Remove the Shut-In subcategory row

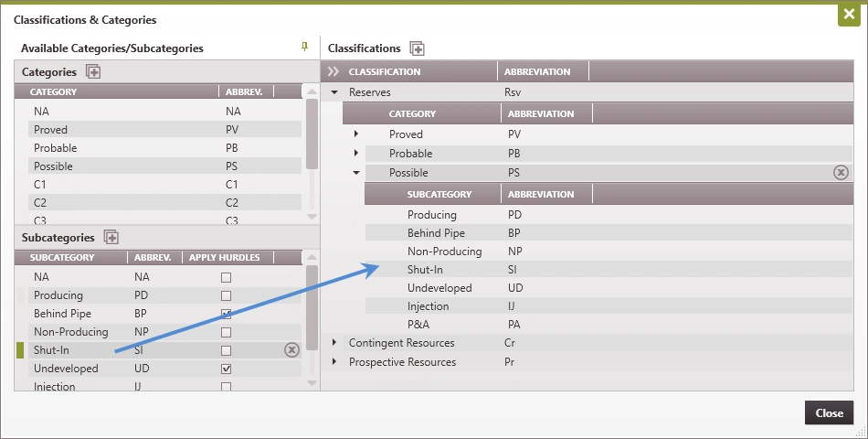(x=291, y=349)
